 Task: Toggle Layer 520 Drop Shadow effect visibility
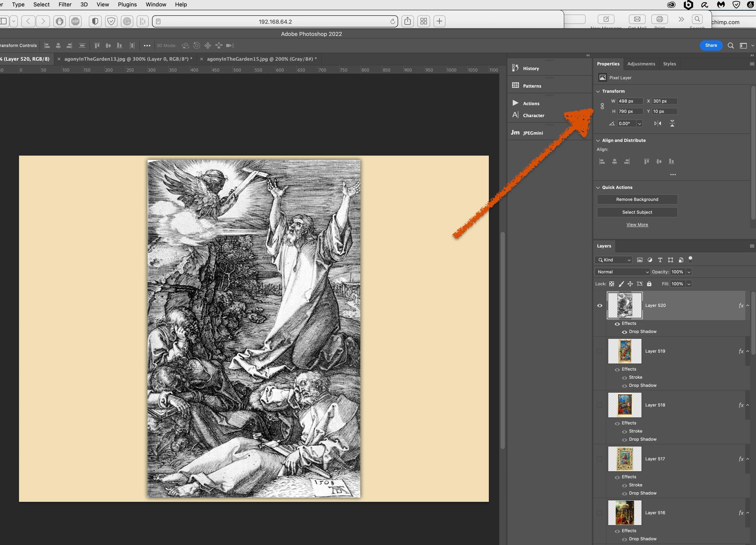coord(624,332)
